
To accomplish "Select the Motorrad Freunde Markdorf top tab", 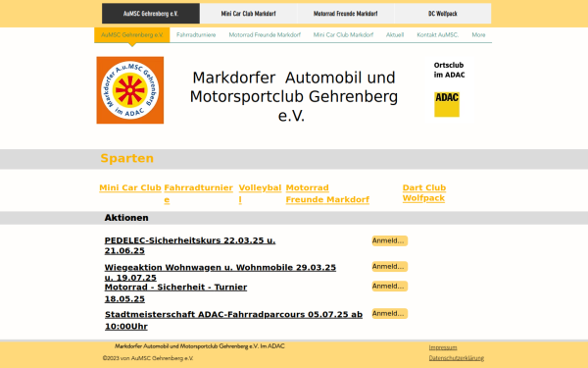I will (345, 14).
